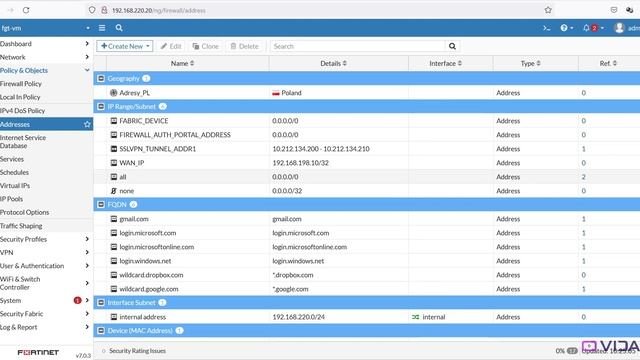Screen dimensions: 640x360
Task: Select the 'none' address icon
Action: 114,191
